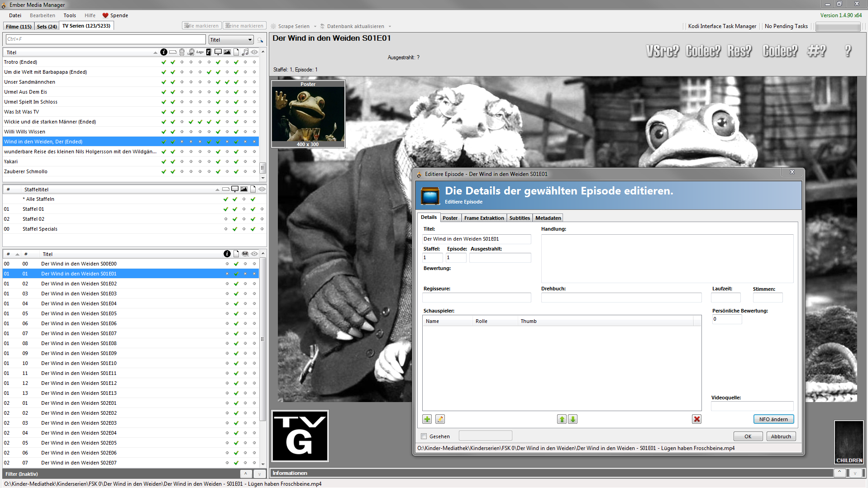Click Titel column sort arrow in show list

click(155, 52)
